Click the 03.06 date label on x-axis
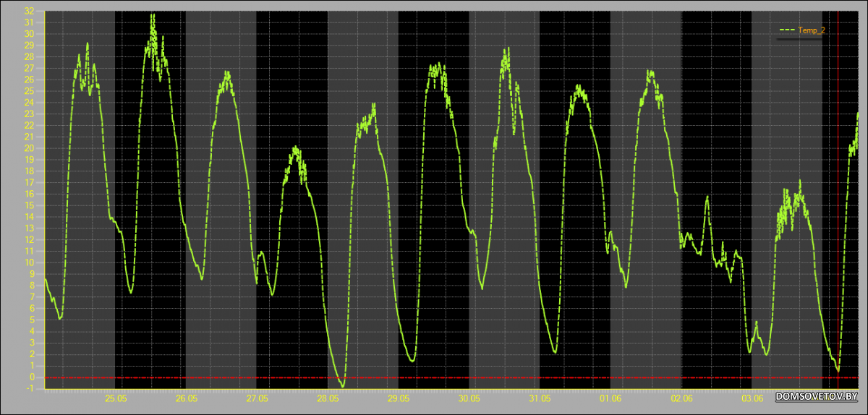 (752, 398)
